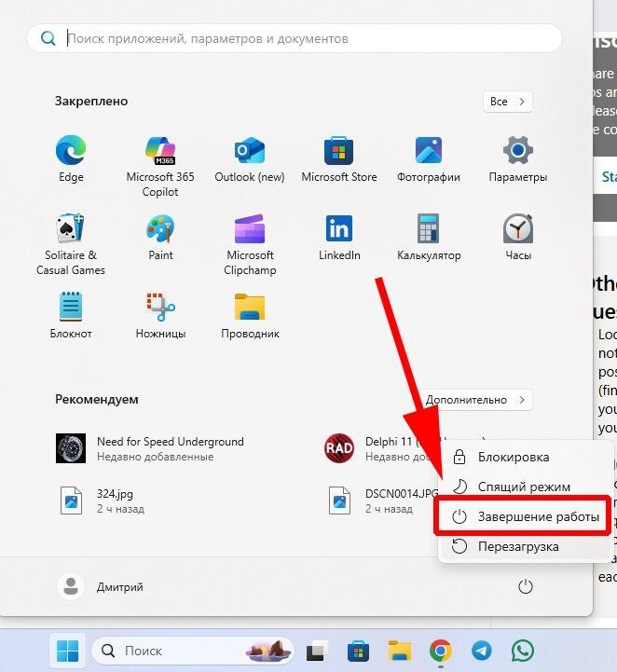
Task: Launch Ножницы snipping tool
Action: [160, 315]
